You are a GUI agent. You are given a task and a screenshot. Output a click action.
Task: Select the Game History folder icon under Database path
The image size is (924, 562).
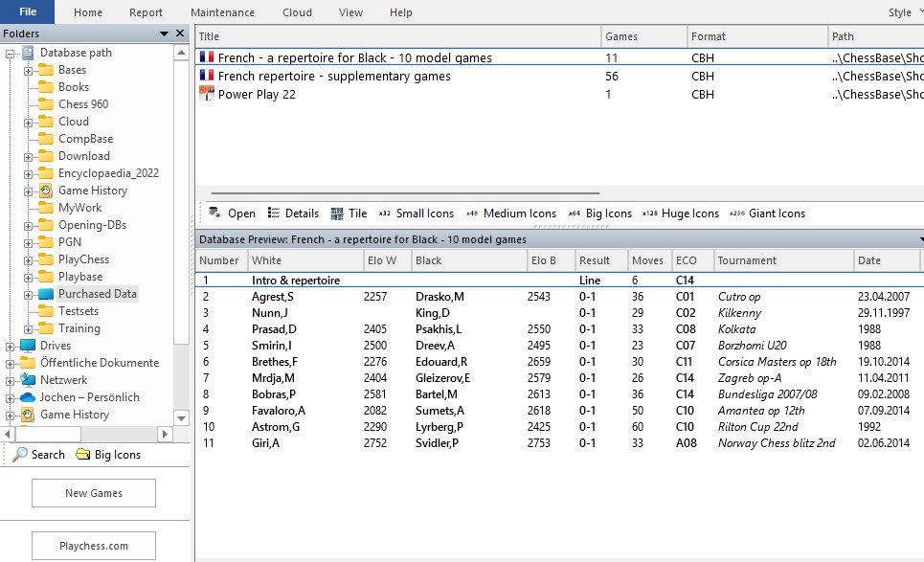45,191
